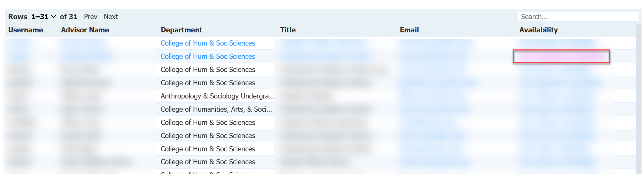This screenshot has width=644, height=174.
Task: Open first row's College of Hum & Soc Sciences link
Action: point(208,43)
